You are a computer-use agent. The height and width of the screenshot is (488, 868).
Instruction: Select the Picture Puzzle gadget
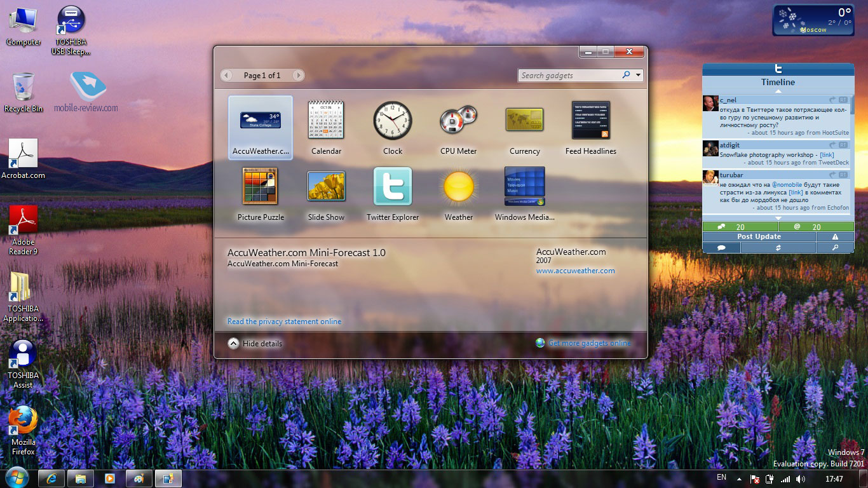(261, 194)
